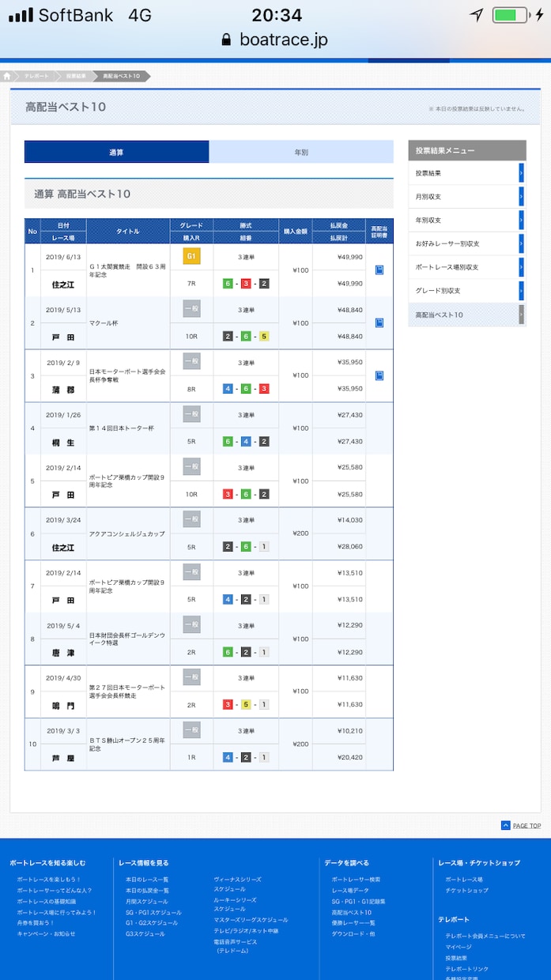Click the ¥20,420 total payout in row 10
The height and width of the screenshot is (980, 551).
pyautogui.click(x=349, y=757)
